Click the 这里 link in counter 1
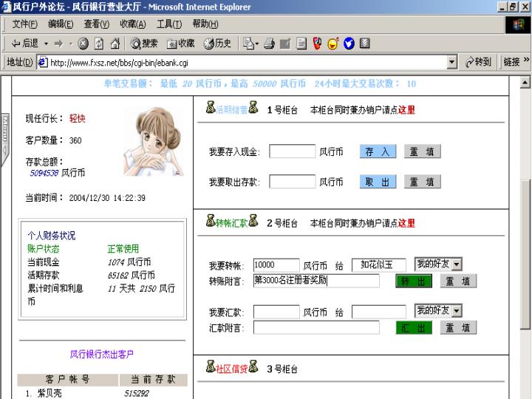Image resolution: width=532 pixels, height=399 pixels. point(406,110)
